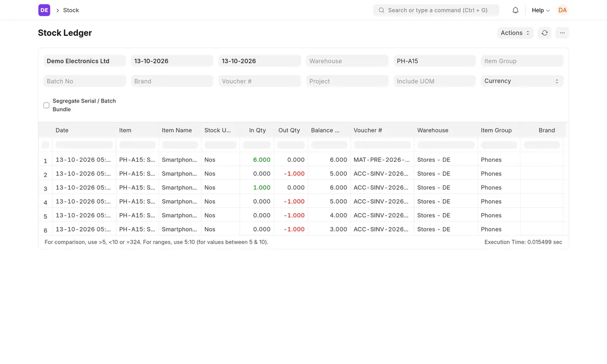Click the -1.000 Out Qty in row 2
The height and width of the screenshot is (364, 607).
[x=290, y=173]
